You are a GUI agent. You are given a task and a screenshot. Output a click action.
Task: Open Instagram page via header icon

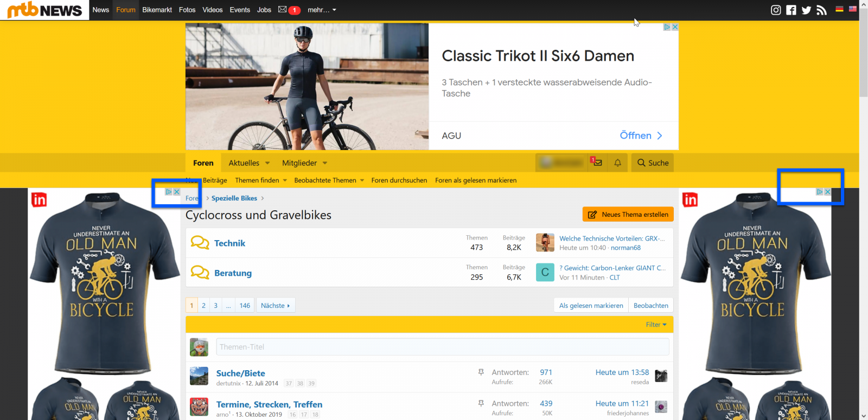[776, 10]
